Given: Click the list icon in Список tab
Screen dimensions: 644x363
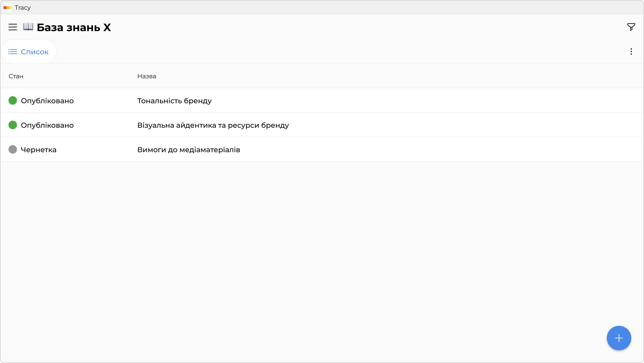Looking at the screenshot, I should click(12, 52).
